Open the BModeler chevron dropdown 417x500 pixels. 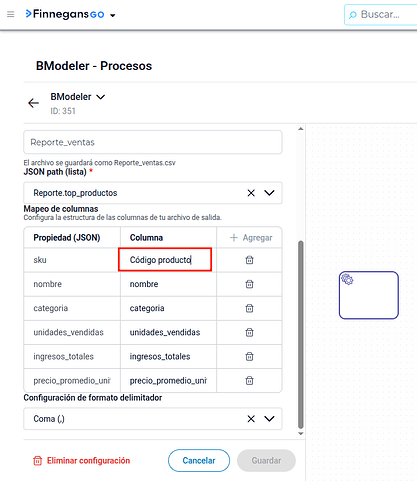click(100, 97)
